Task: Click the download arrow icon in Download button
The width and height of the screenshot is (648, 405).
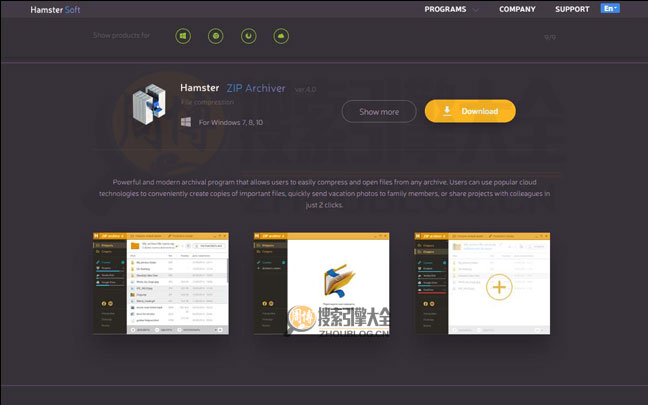Action: point(447,111)
